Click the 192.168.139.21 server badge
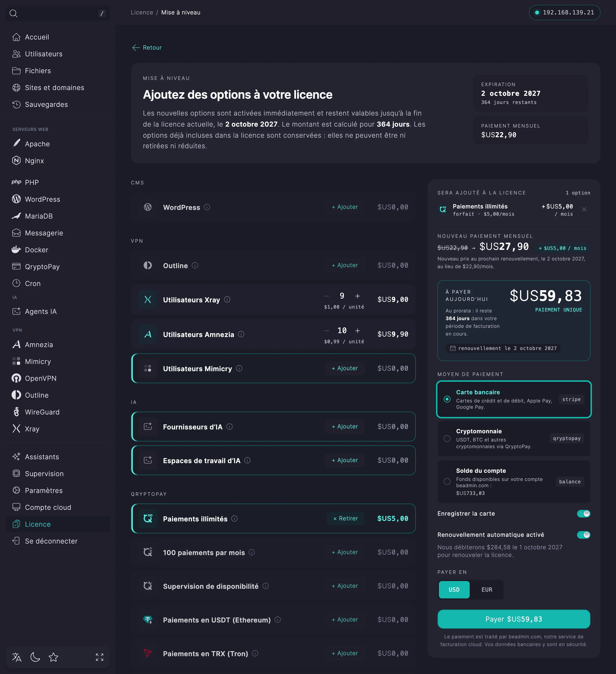Image resolution: width=616 pixels, height=674 pixels. [x=565, y=12]
